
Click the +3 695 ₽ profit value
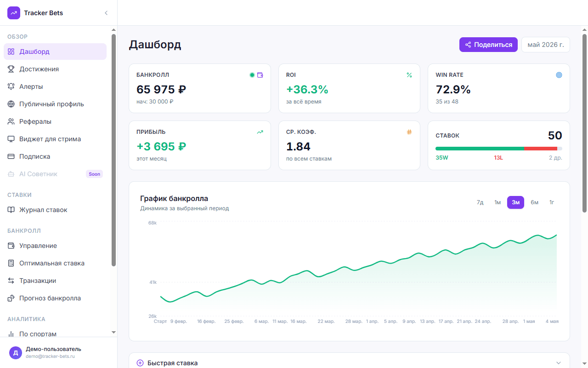tap(161, 146)
